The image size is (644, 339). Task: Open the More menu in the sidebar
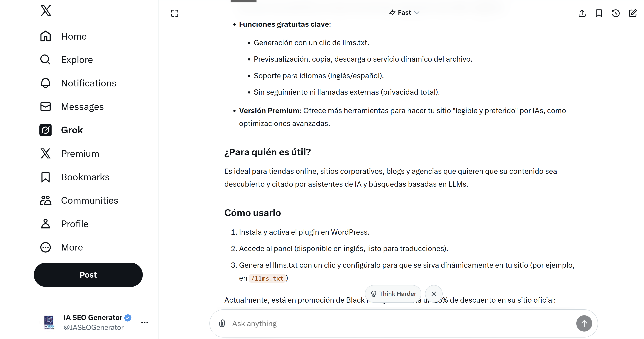click(x=72, y=247)
